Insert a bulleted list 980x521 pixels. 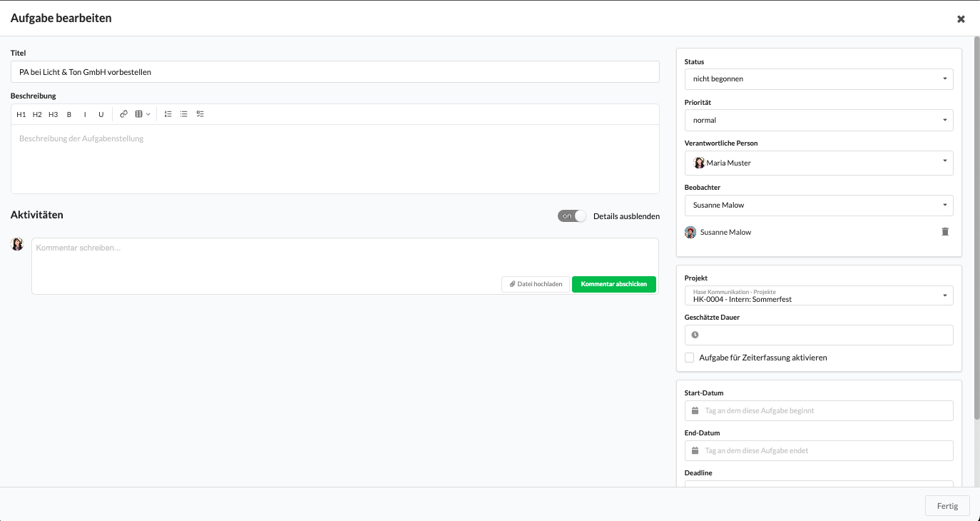click(184, 114)
